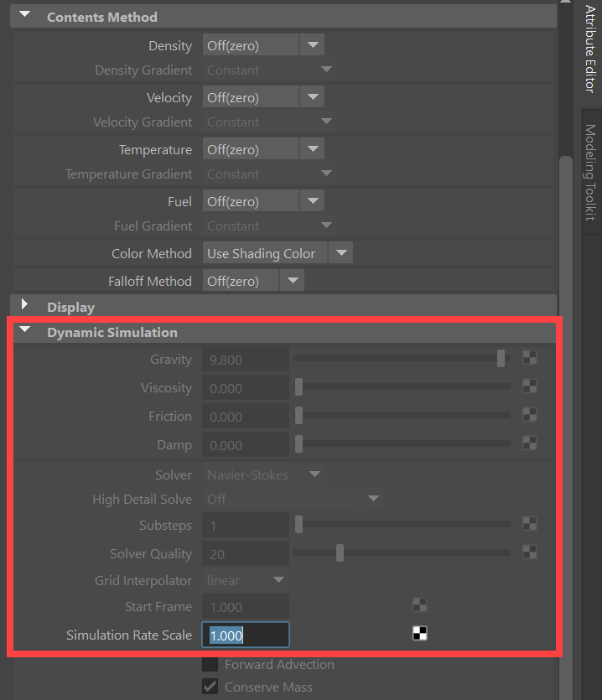The image size is (602, 700).
Task: Toggle the Conserve Mass checkbox
Action: tap(210, 687)
